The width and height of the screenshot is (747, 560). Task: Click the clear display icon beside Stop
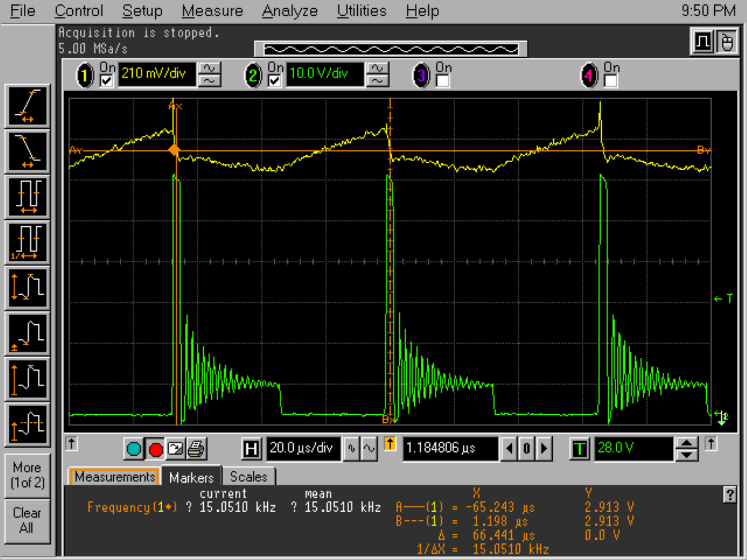(175, 449)
